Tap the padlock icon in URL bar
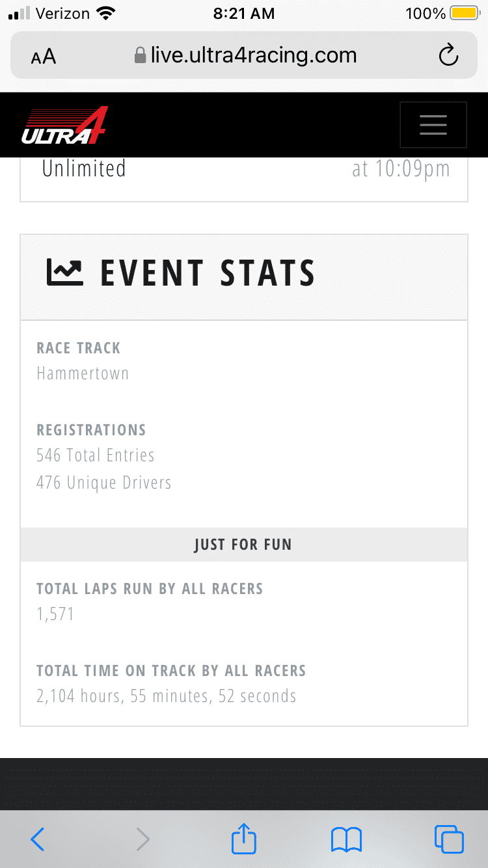Screen dimensions: 488x868 pos(140,55)
